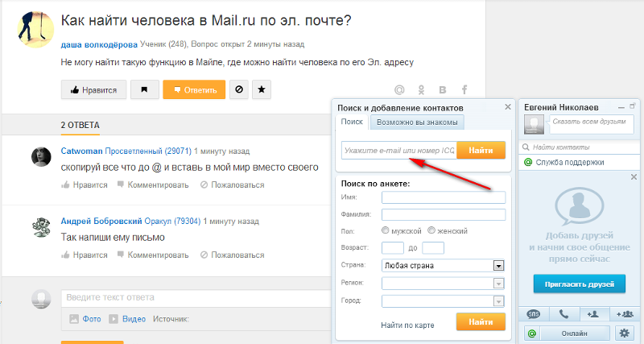
Task: Open the Город dropdown
Action: (444, 301)
